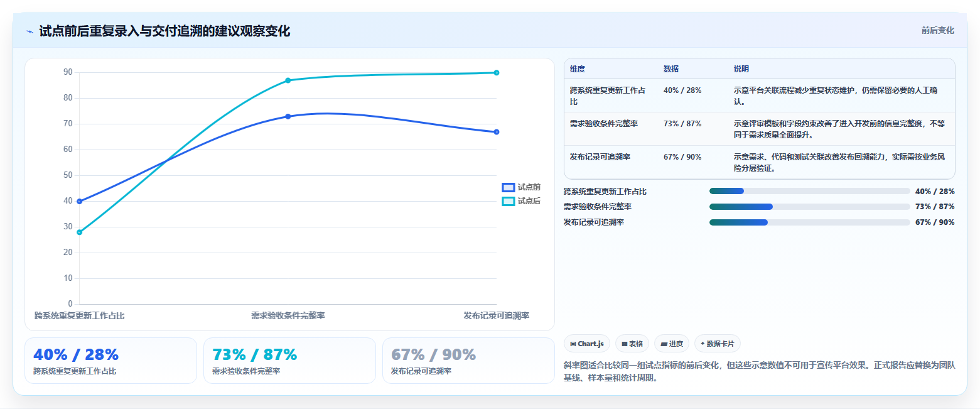Click 试点后 data point at 87
Viewport: 980px width, 409px height.
(288, 80)
